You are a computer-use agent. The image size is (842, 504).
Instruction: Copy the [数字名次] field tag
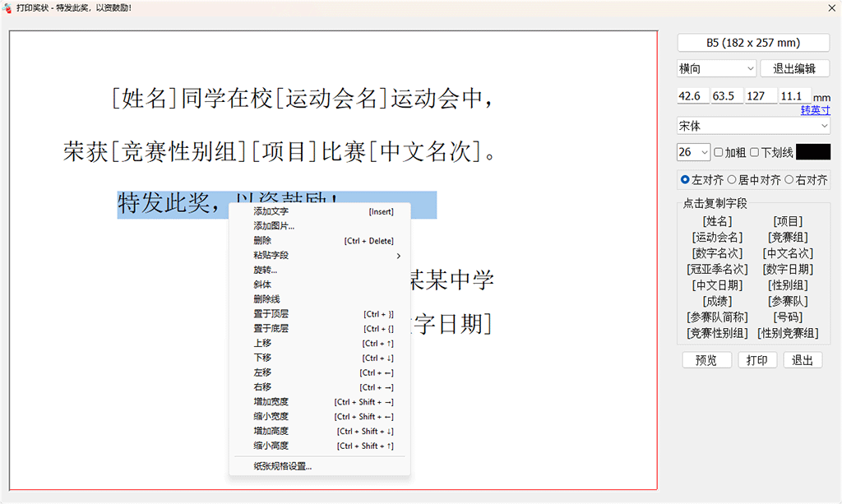pyautogui.click(x=717, y=253)
